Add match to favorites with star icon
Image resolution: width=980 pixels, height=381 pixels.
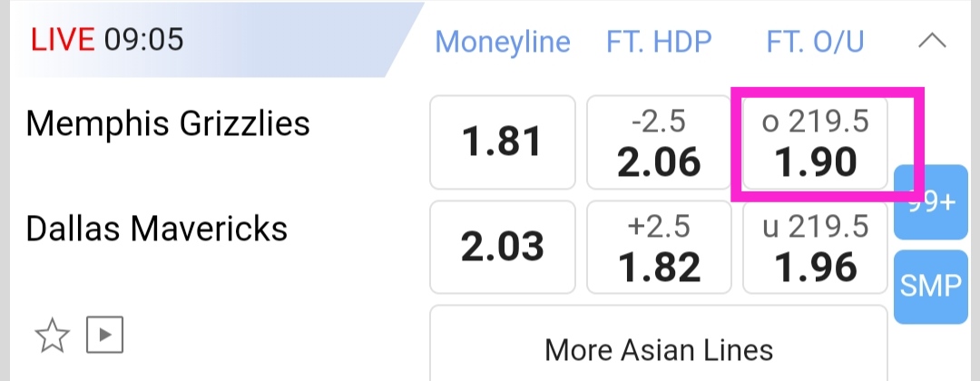click(52, 337)
